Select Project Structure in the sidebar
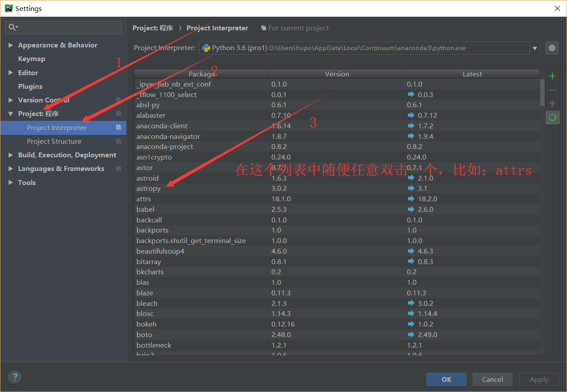This screenshot has width=567, height=392. pyautogui.click(x=54, y=141)
